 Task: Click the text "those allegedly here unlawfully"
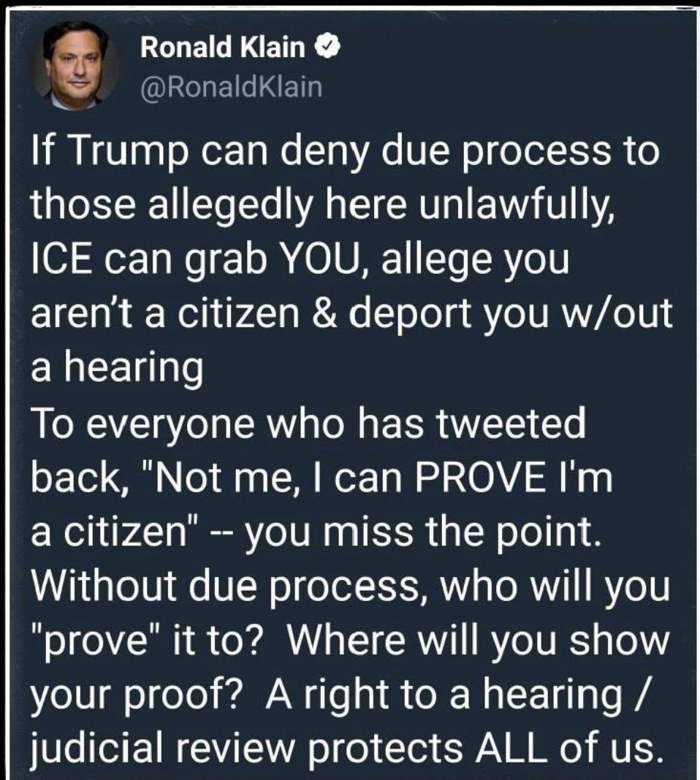click(320, 207)
